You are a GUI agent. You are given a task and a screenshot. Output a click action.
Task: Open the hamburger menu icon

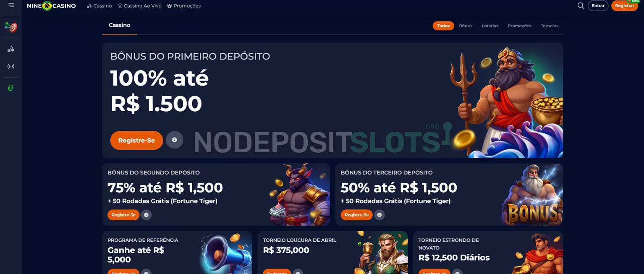click(x=11, y=5)
